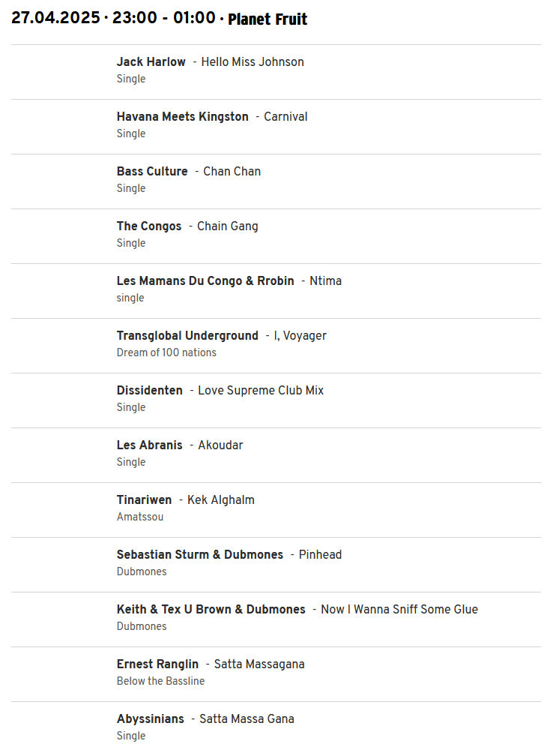This screenshot has width=556, height=756.
Task: Open Tinariwen Kek Alghalm entry
Action: [x=276, y=510]
